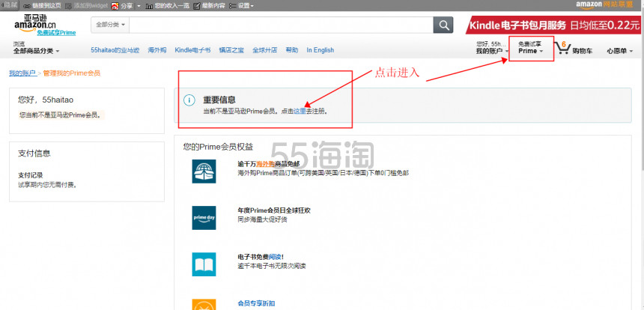The image size is (644, 310).
Task: Click the latest content pencil icon
Action: click(x=197, y=6)
